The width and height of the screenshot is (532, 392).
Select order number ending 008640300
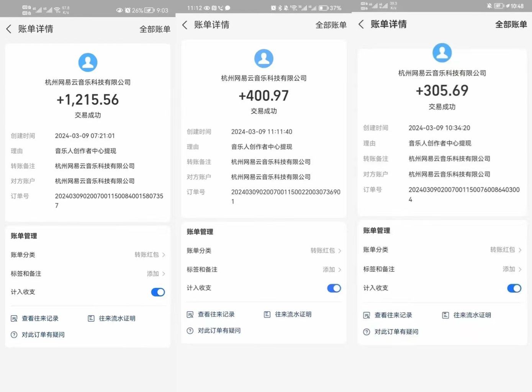pos(464,194)
